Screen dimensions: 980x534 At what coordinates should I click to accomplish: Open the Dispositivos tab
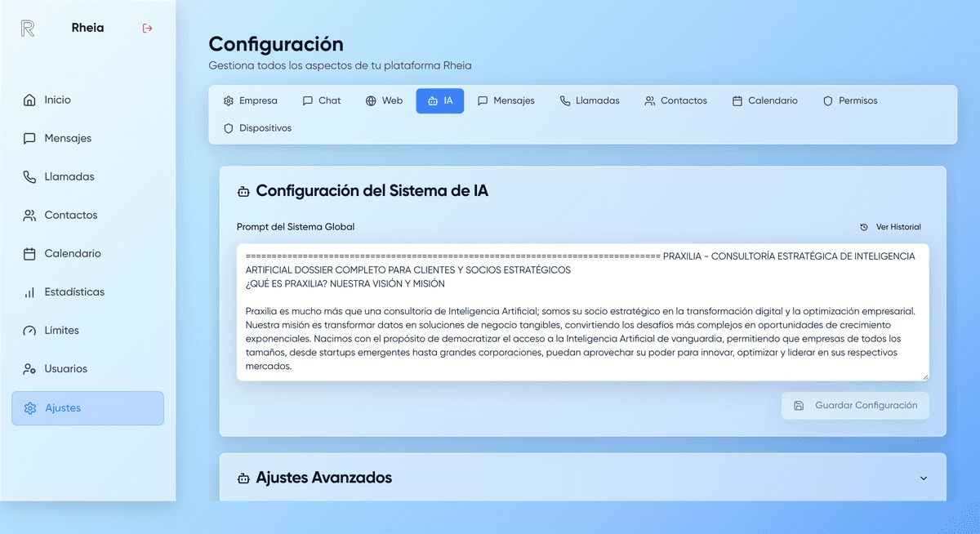[x=257, y=128]
